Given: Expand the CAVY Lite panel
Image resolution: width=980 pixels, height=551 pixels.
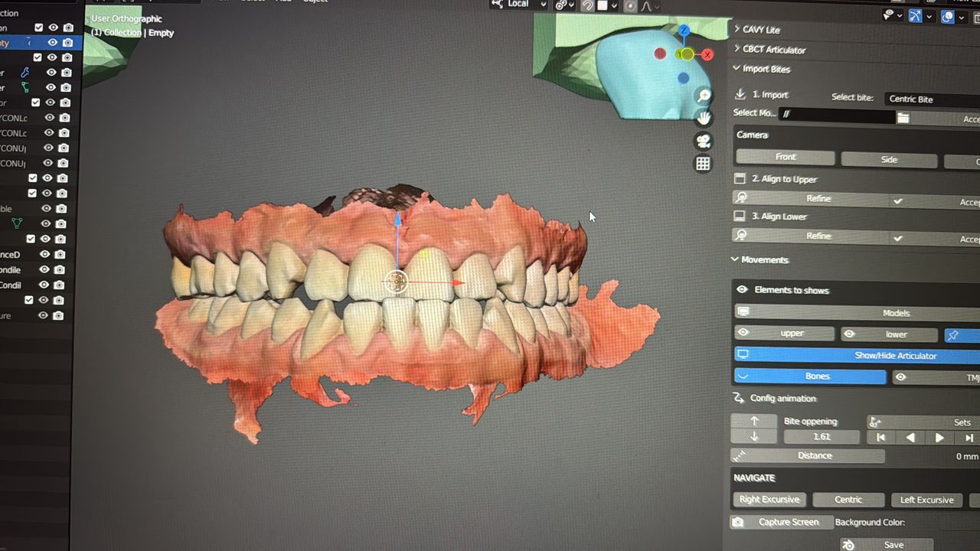Looking at the screenshot, I should tap(761, 29).
